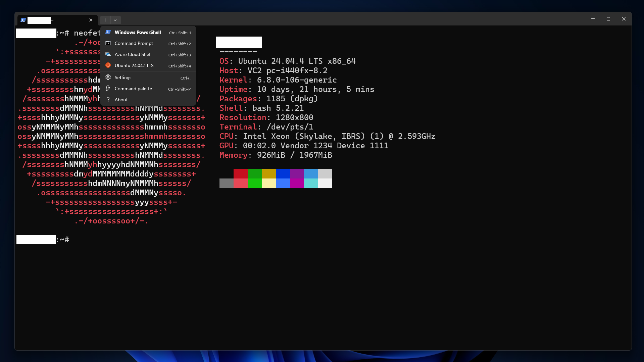Viewport: 644px width, 362px height.
Task: Launch Azure Cloud Shell from menu
Action: pyautogui.click(x=133, y=54)
